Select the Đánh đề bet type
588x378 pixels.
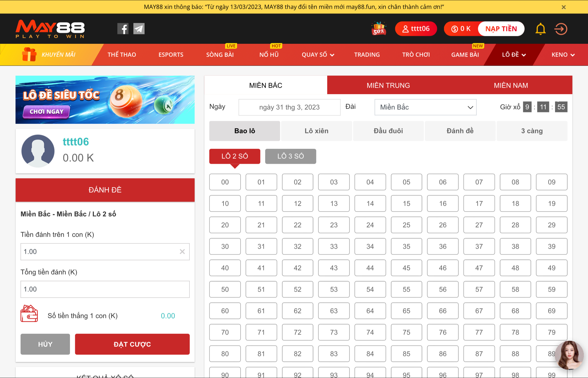click(x=460, y=131)
